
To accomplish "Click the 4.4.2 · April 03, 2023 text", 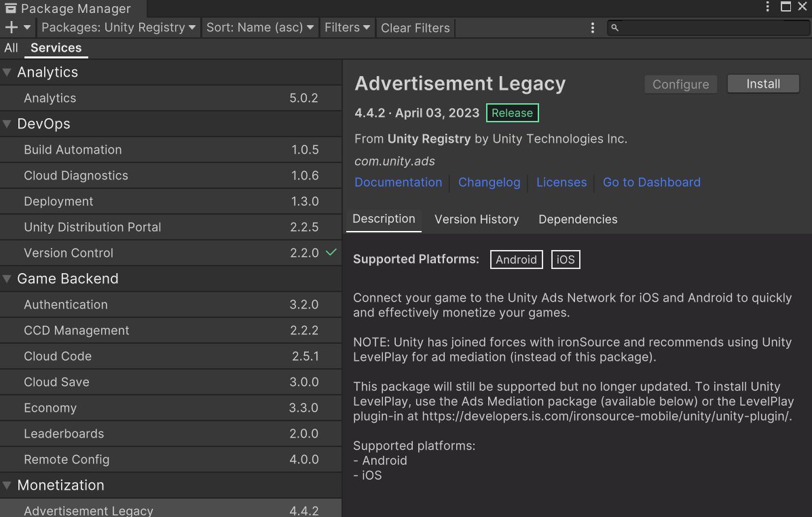I will tap(417, 113).
